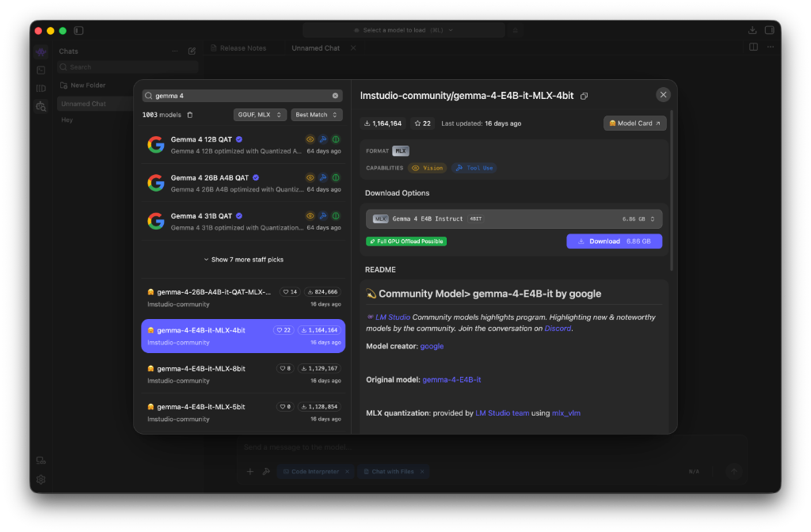Open the google model creator link
The width and height of the screenshot is (811, 532).
[x=432, y=347]
